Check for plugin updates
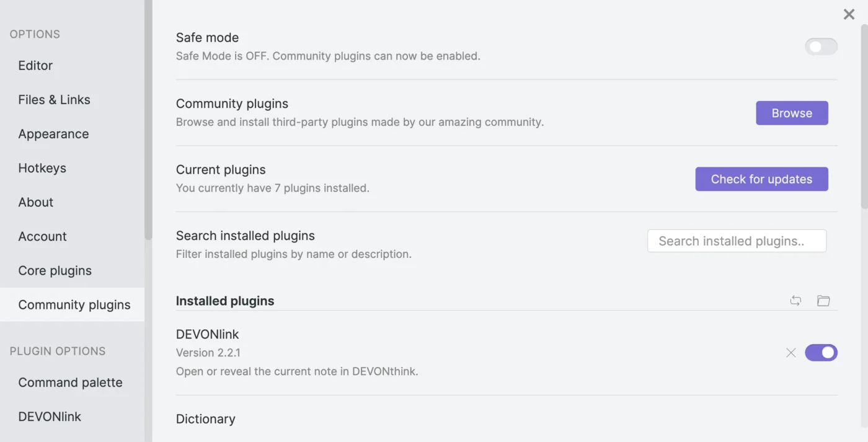 [761, 179]
